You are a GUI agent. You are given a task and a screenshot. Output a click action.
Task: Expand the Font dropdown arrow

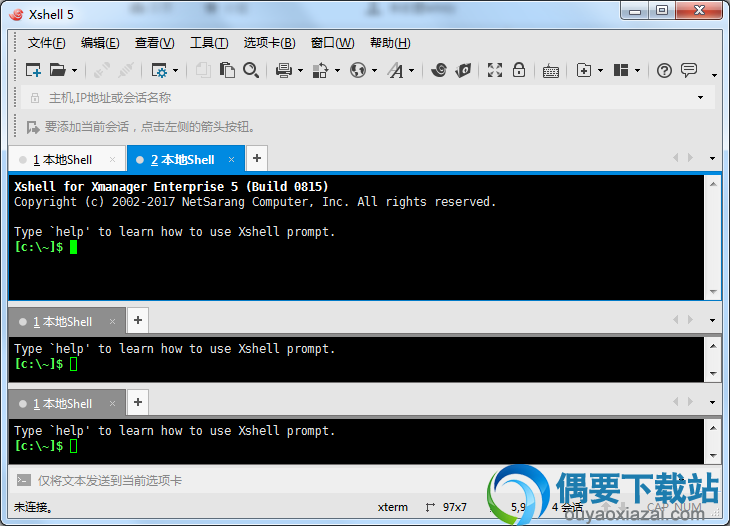coord(412,71)
